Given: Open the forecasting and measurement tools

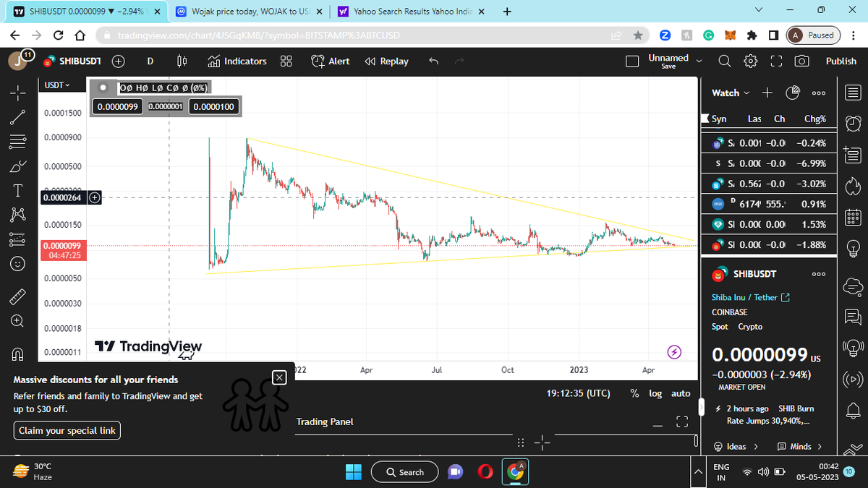Looking at the screenshot, I should 18,240.
